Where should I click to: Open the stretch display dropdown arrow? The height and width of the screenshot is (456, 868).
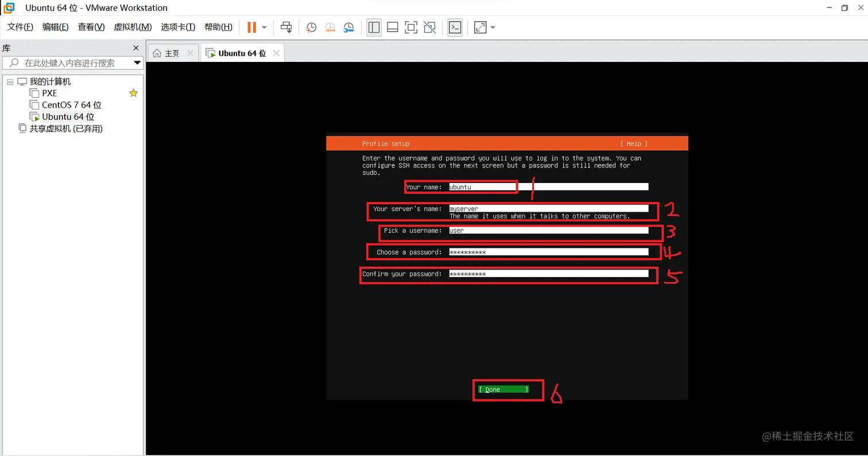(493, 27)
